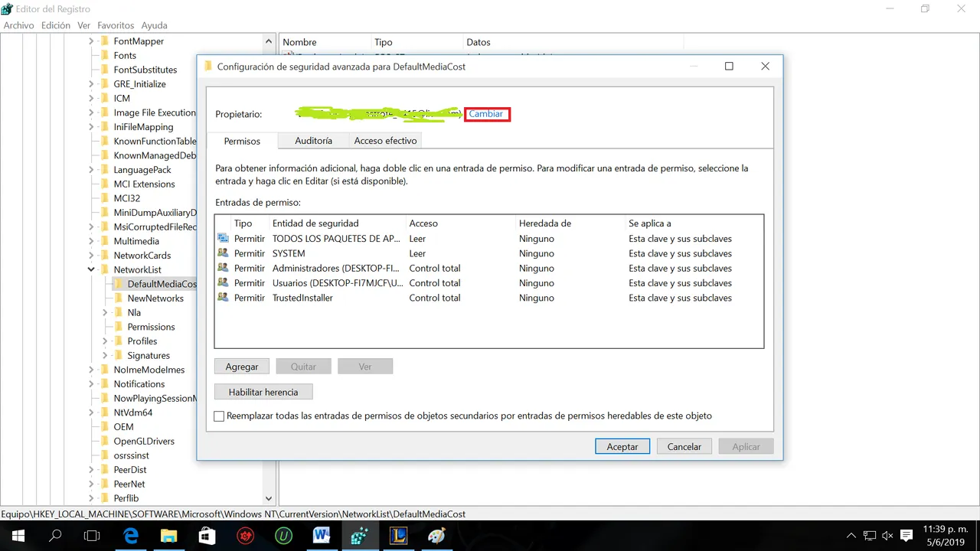
Task: Switch to the Auditoría tab
Action: point(313,141)
